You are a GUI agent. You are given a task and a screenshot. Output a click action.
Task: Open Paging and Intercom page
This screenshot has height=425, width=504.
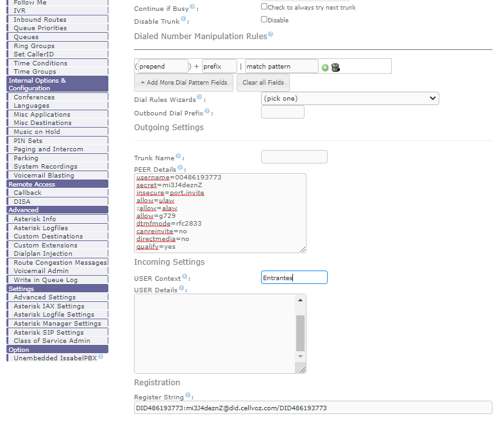tap(49, 149)
